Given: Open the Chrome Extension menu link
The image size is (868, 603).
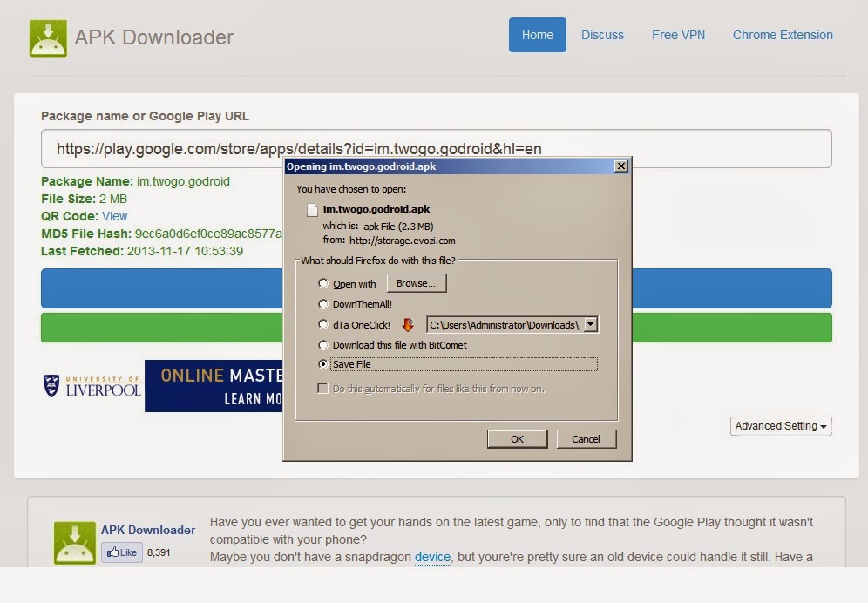Looking at the screenshot, I should pos(783,35).
